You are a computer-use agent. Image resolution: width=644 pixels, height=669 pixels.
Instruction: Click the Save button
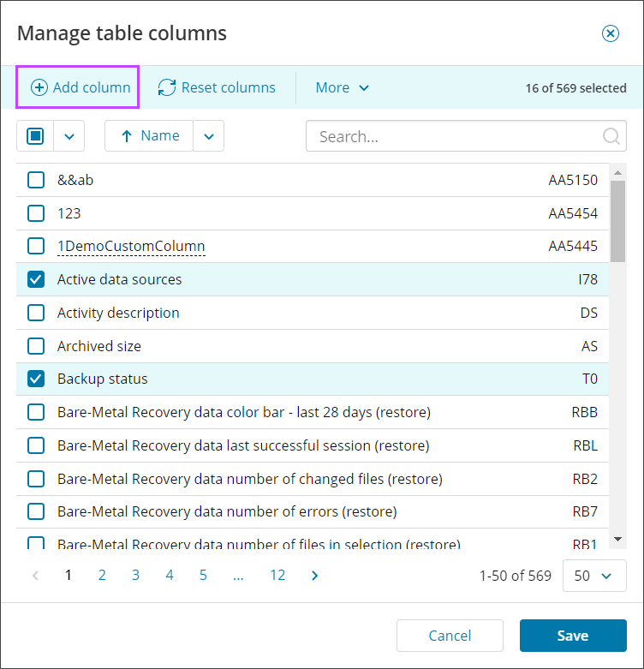572,636
